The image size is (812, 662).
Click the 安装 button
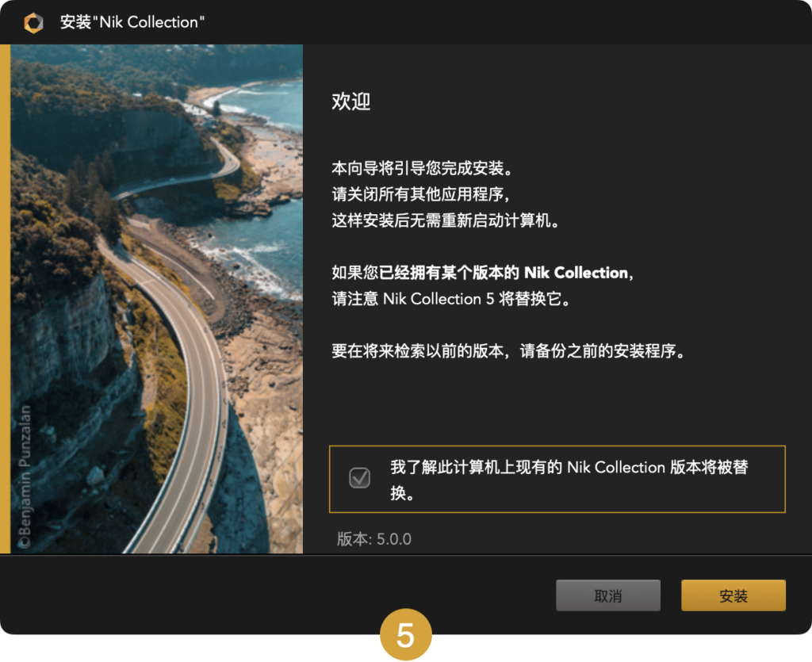[733, 595]
